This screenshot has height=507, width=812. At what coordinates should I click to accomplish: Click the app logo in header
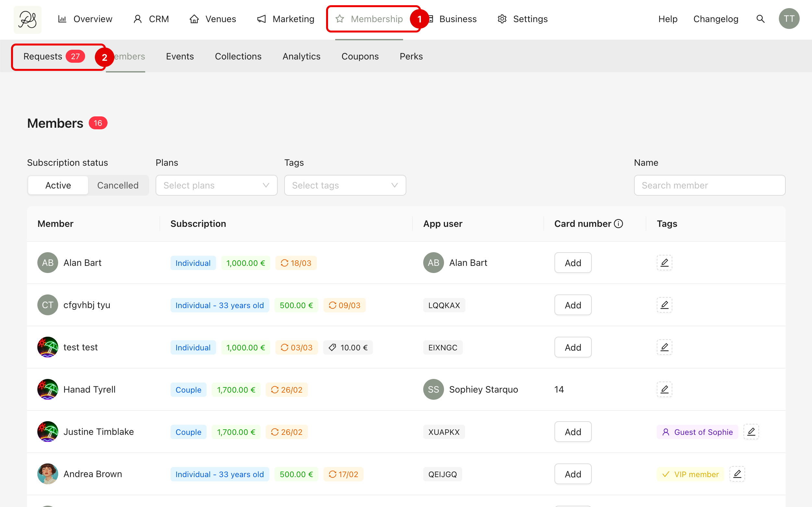tap(28, 19)
